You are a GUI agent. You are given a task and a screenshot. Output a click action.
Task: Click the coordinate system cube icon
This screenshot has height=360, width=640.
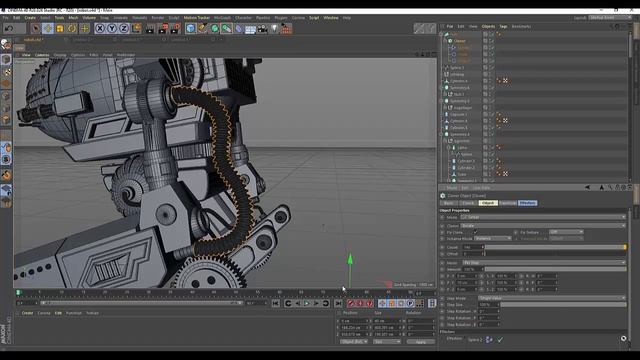pyautogui.click(x=136, y=28)
